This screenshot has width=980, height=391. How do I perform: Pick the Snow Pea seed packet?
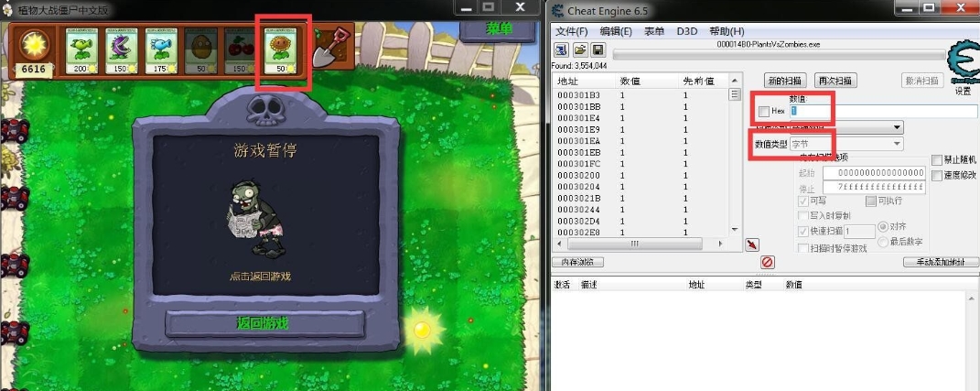(161, 50)
